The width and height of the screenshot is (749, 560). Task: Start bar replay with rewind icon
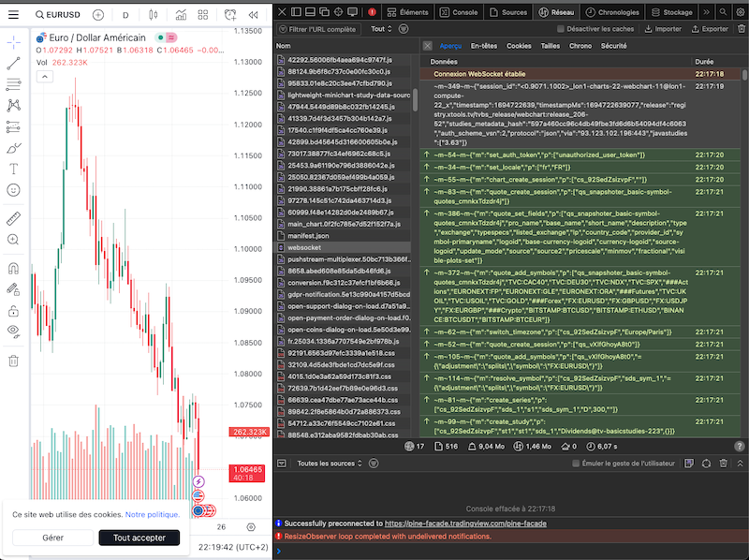click(253, 15)
